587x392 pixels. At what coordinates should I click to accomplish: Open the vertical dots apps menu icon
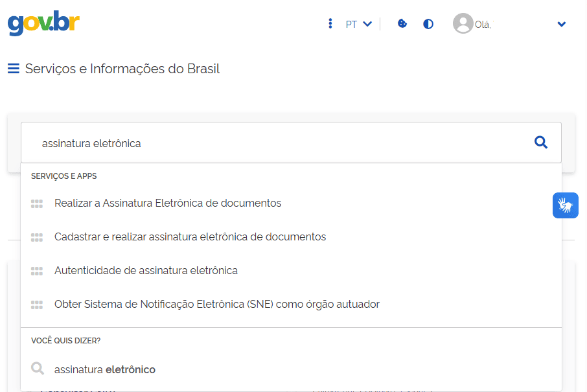[330, 23]
